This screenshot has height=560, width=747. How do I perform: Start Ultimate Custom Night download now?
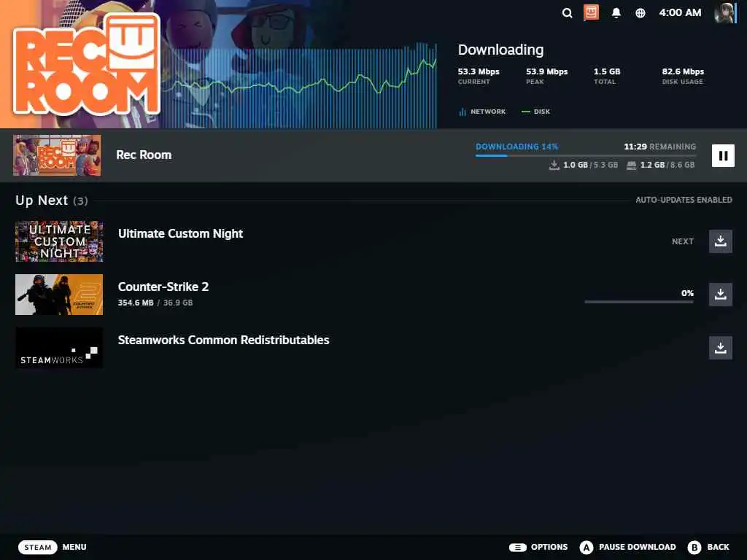[720, 241]
